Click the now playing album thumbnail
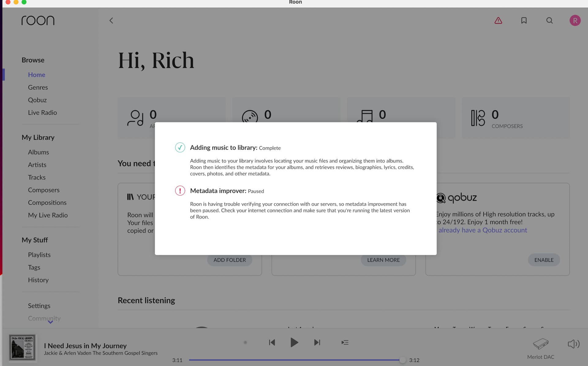Viewport: 588px width, 366px height. [x=22, y=347]
